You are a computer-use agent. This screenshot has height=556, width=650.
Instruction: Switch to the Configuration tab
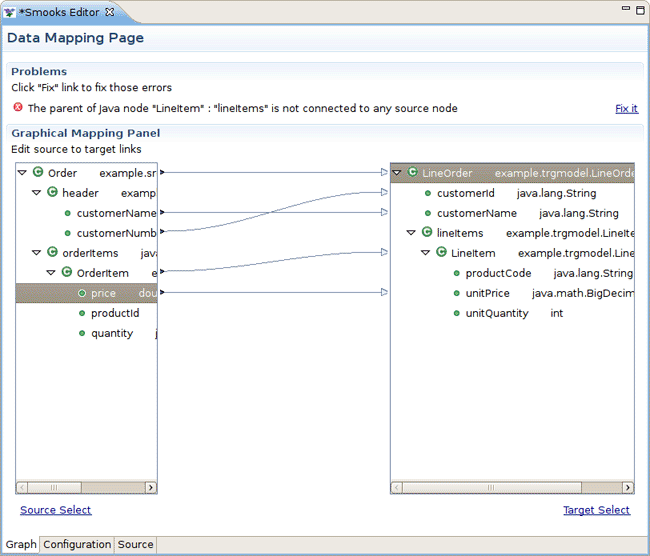[76, 545]
